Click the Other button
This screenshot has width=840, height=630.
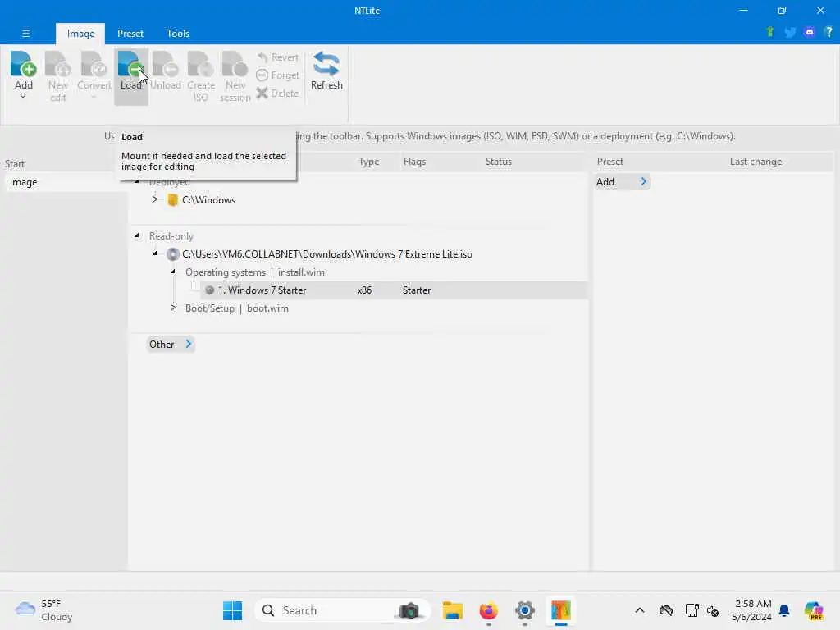click(170, 344)
